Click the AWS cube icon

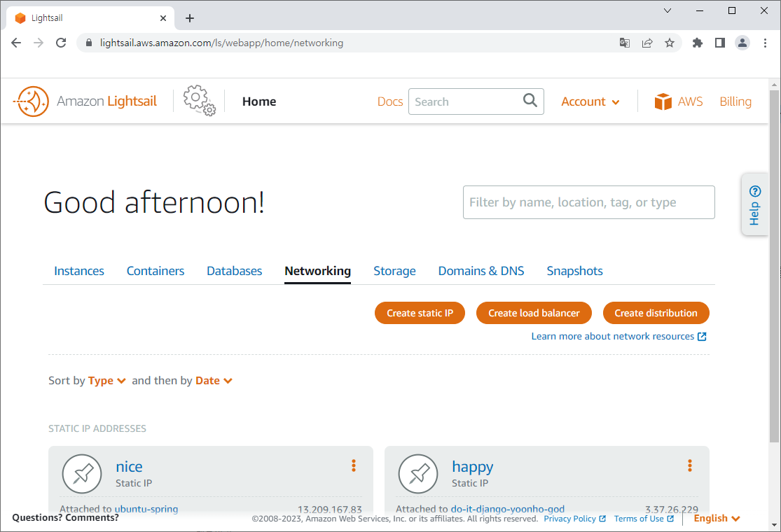[x=663, y=101]
